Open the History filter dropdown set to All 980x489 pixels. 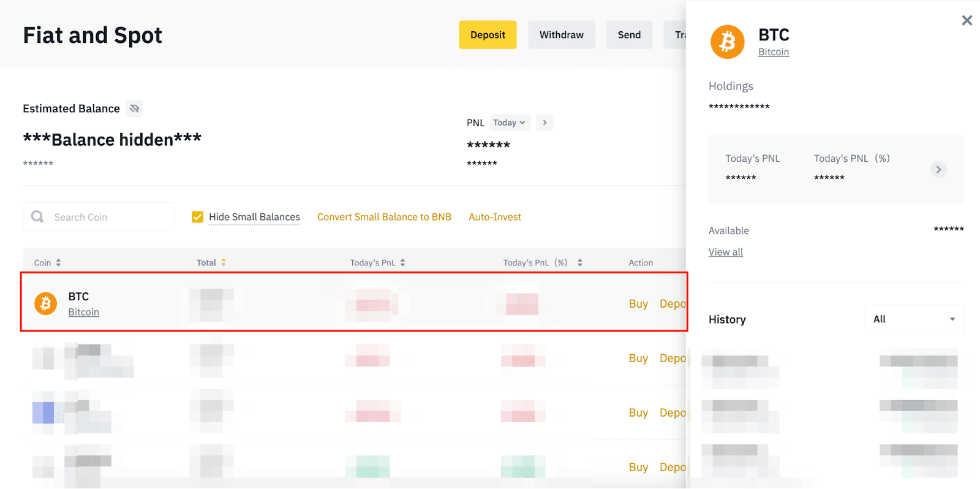(x=913, y=319)
